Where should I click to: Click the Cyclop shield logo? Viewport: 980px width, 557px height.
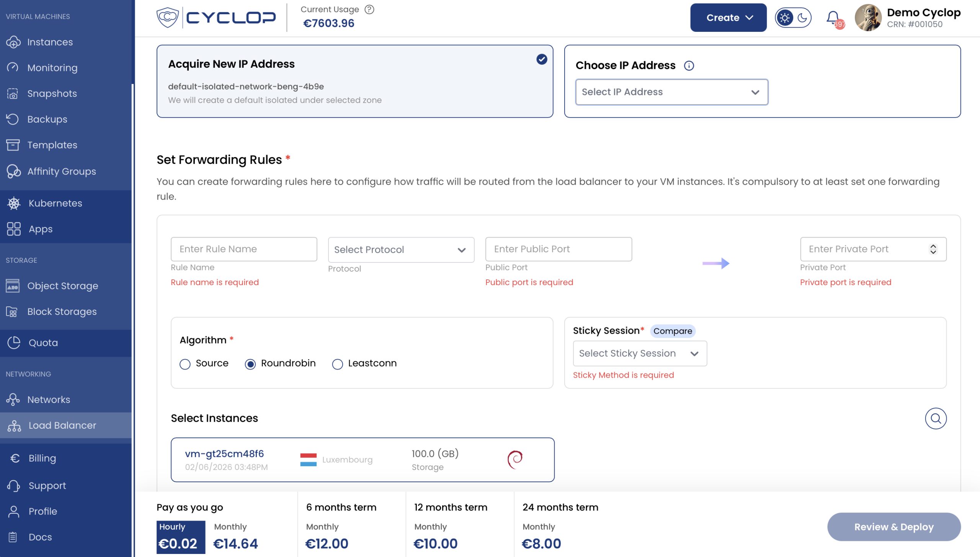click(168, 17)
